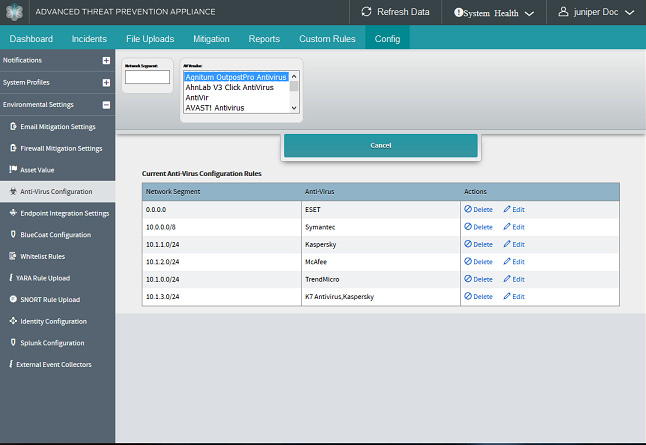Click the AV vendor list scroll-up arrow
646x445 pixels.
294,76
